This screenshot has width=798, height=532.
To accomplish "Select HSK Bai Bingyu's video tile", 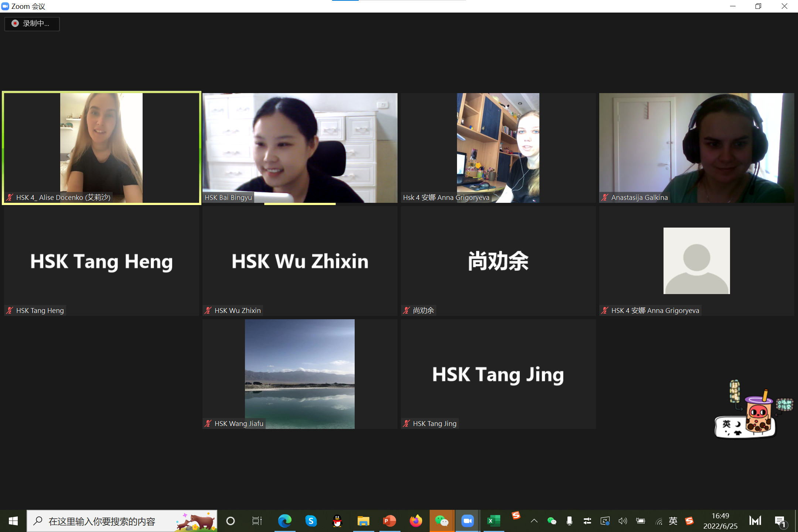I will 300,148.
